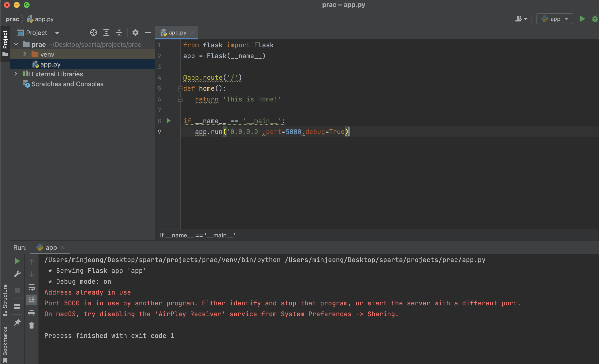This screenshot has height=364, width=599.
Task: Click the AirPlay Receiver hint line
Action: (x=221, y=314)
